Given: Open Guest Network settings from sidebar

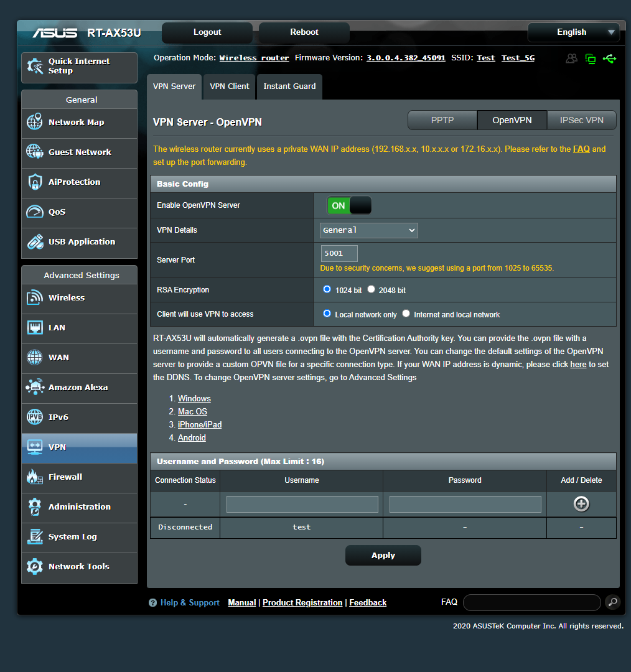Looking at the screenshot, I should (x=79, y=152).
